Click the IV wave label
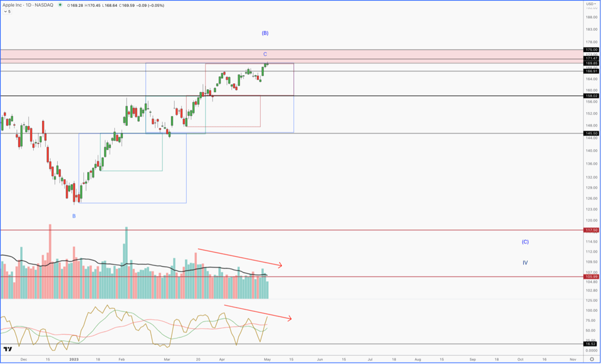 (525, 263)
